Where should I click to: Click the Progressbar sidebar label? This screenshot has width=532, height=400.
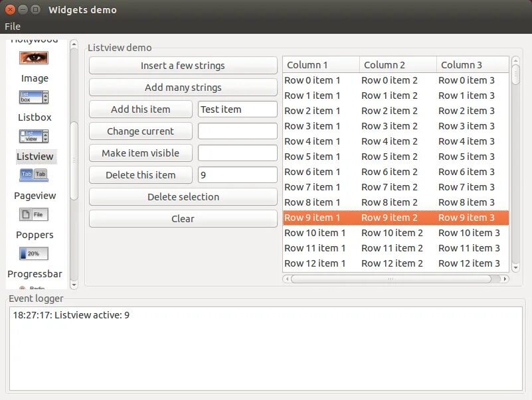(35, 274)
